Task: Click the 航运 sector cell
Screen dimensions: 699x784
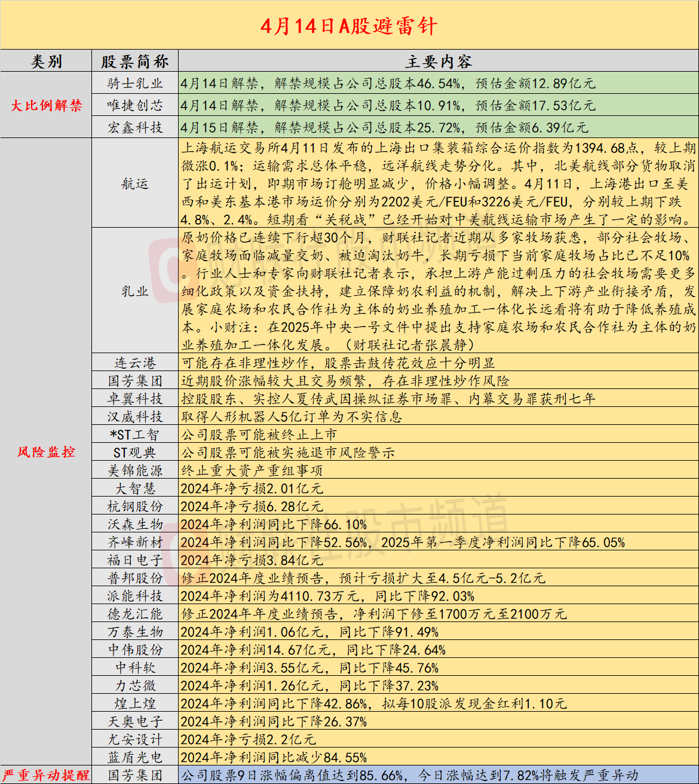Action: tap(135, 183)
